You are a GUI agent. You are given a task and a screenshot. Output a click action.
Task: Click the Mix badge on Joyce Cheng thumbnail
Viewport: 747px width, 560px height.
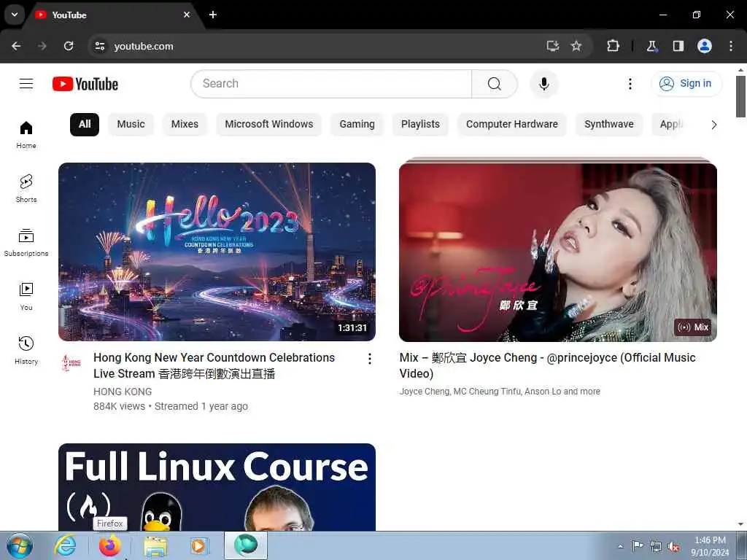point(693,327)
